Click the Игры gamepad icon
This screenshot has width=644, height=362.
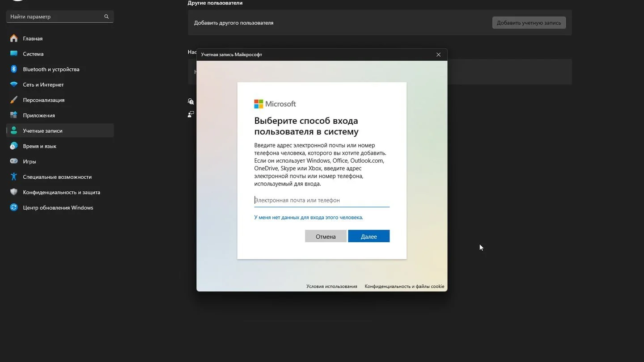14,161
